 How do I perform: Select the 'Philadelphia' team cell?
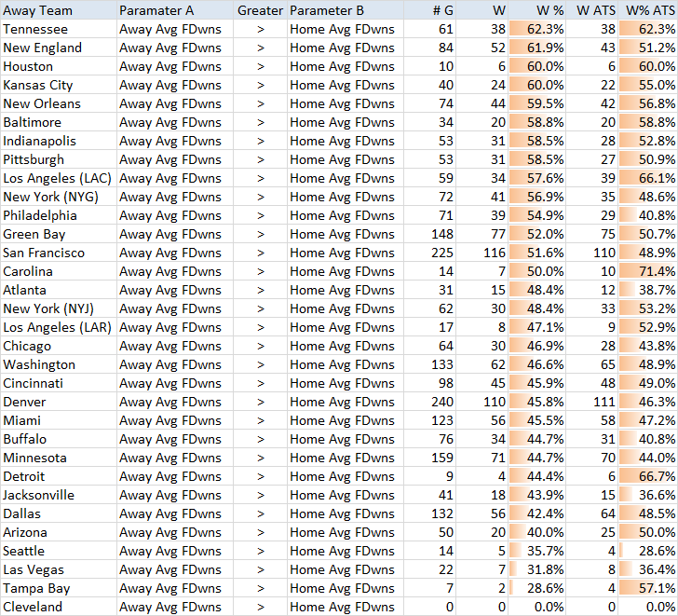click(59, 215)
